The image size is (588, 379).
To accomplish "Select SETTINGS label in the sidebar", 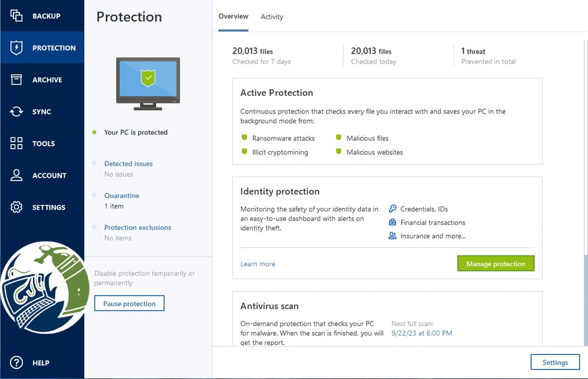I will [49, 207].
